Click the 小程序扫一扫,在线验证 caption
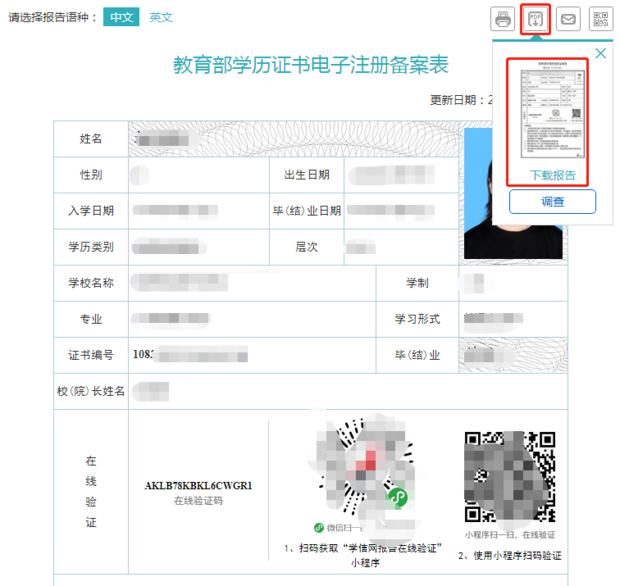This screenshot has width=620, height=586. coord(510,535)
